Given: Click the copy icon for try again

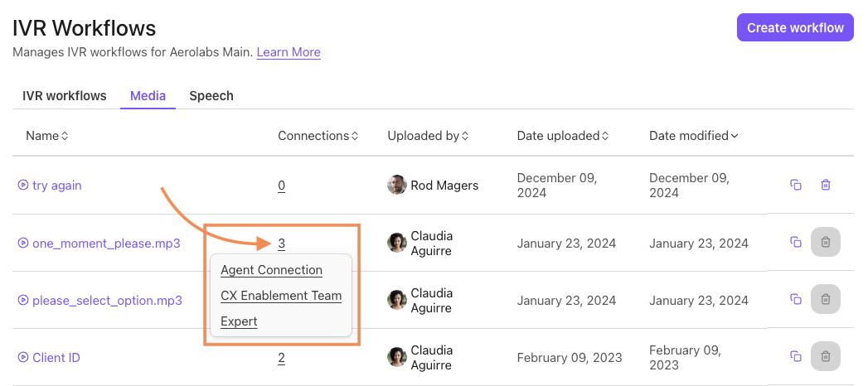Looking at the screenshot, I should 796,185.
